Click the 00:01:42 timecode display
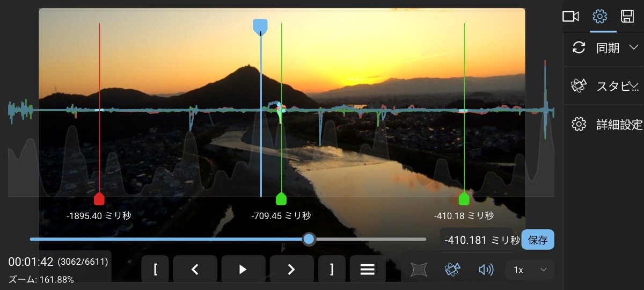The image size is (644, 290). coord(31,262)
